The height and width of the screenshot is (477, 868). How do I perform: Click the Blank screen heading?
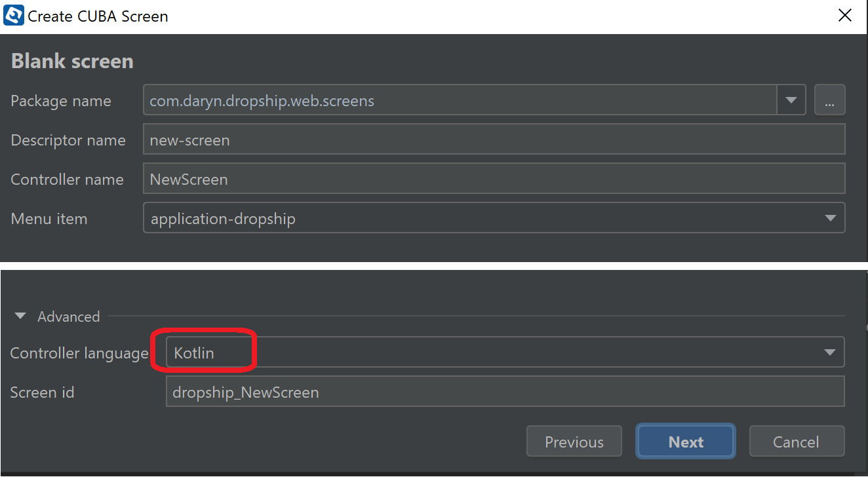pyautogui.click(x=72, y=61)
